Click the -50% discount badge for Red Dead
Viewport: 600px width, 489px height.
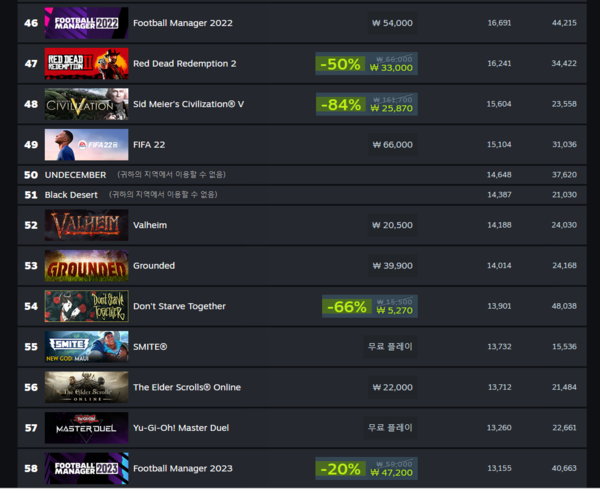coord(340,64)
